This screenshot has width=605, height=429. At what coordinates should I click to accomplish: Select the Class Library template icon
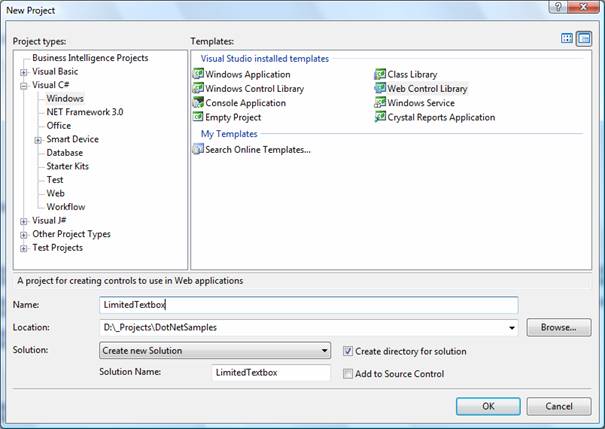click(380, 74)
